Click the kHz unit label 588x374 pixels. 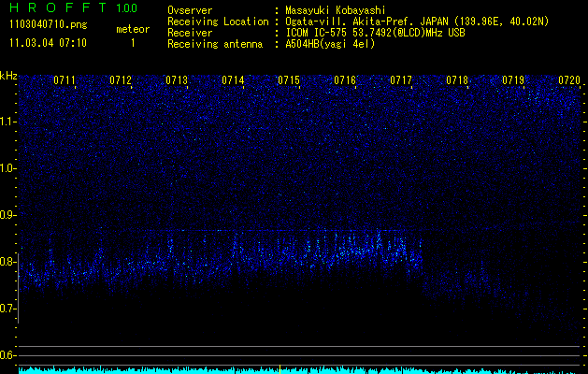click(8, 76)
